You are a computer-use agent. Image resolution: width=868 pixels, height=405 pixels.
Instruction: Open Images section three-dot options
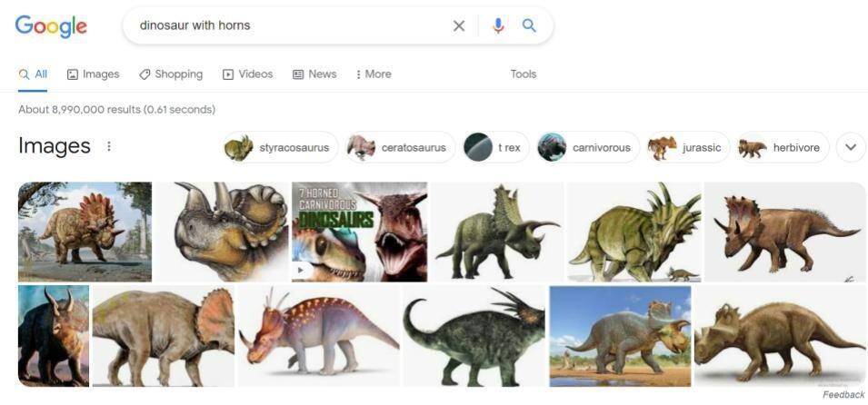(109, 146)
